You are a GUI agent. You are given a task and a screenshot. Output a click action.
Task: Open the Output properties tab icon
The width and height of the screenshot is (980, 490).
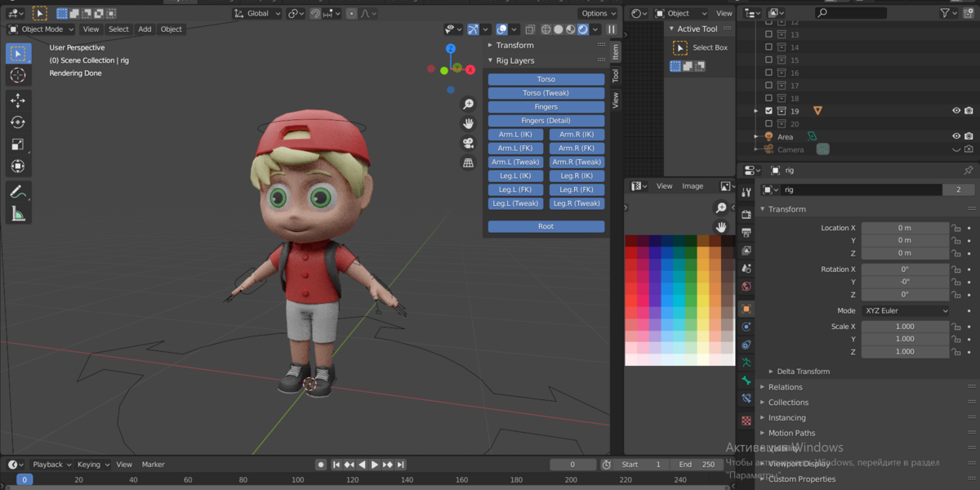pyautogui.click(x=746, y=232)
